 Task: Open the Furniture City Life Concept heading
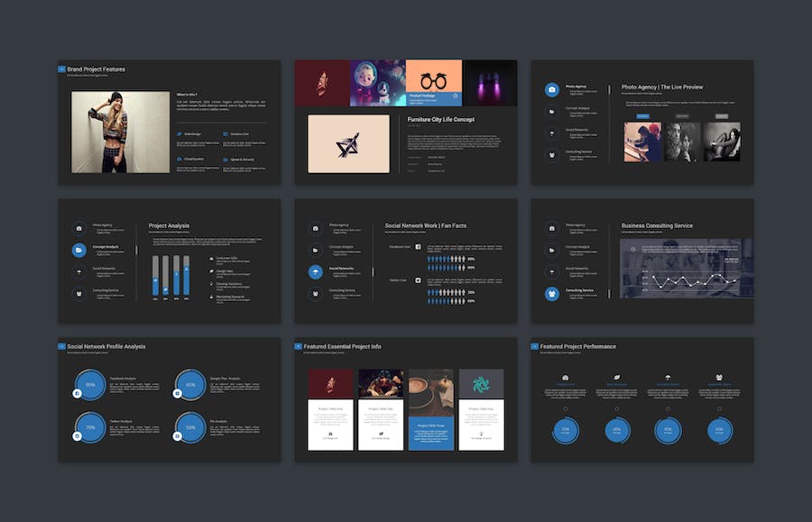440,119
